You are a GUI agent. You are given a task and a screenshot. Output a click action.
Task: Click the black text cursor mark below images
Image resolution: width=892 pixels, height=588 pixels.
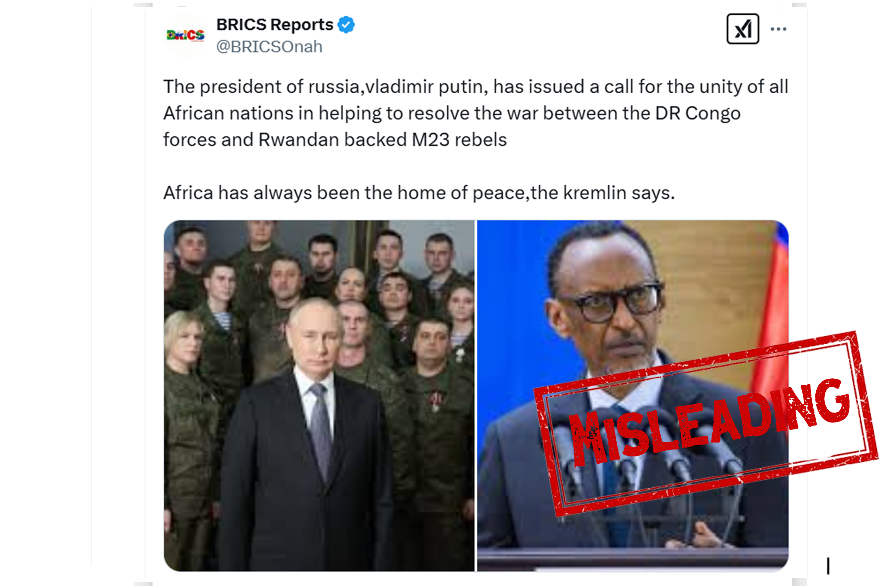[x=828, y=566]
